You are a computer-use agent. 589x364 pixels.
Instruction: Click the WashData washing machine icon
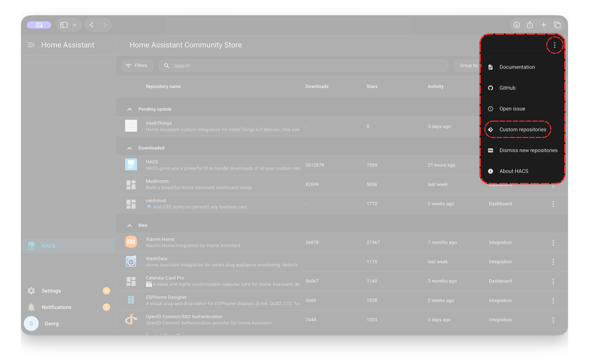(131, 261)
